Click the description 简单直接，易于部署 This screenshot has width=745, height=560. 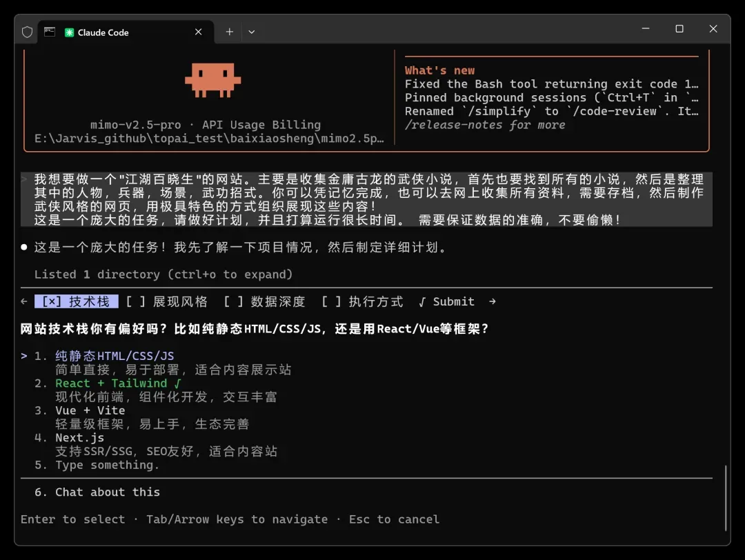point(173,370)
